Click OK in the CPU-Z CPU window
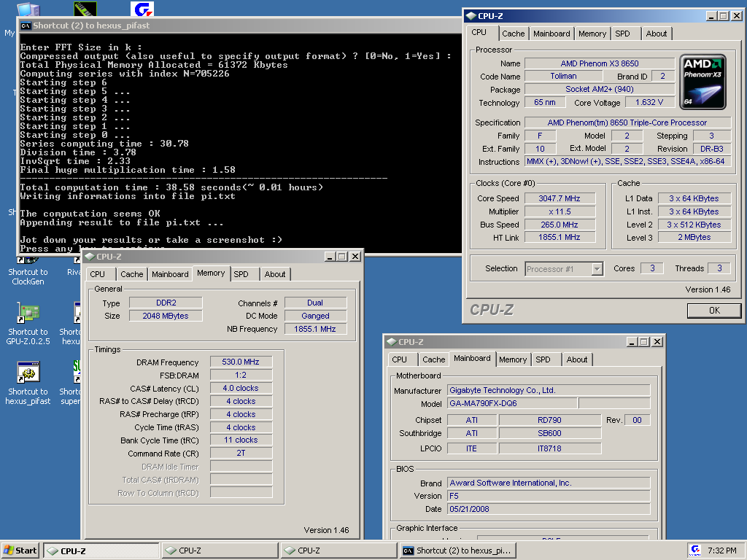The image size is (747, 560). [714, 311]
